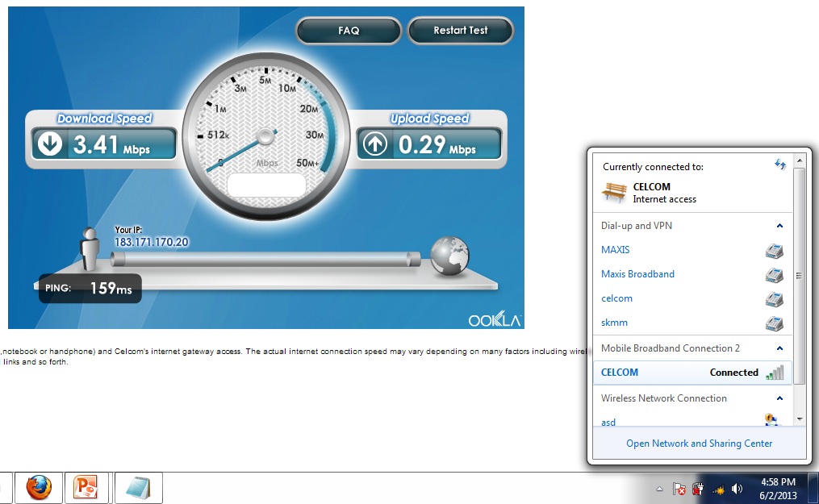Select the connected CELCOM mobile broadband entry
The width and height of the screenshot is (819, 504).
pos(692,373)
